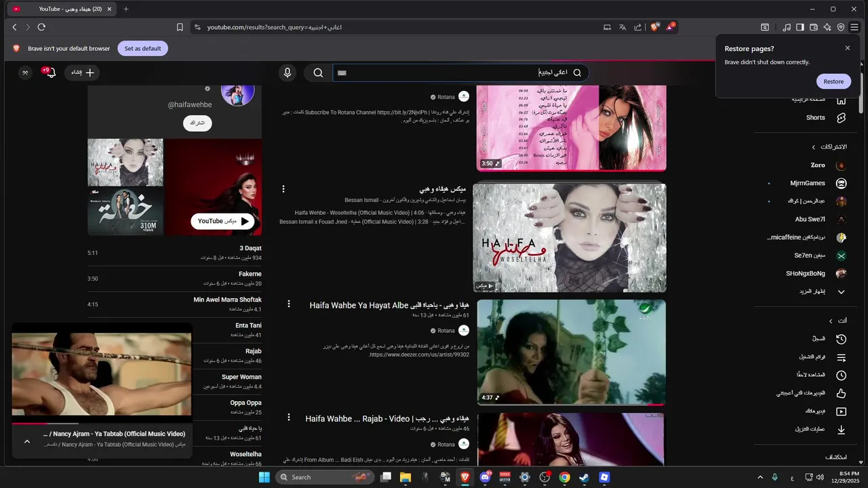Click the share page icon in the address bar
868x488 pixels.
[x=637, y=27]
